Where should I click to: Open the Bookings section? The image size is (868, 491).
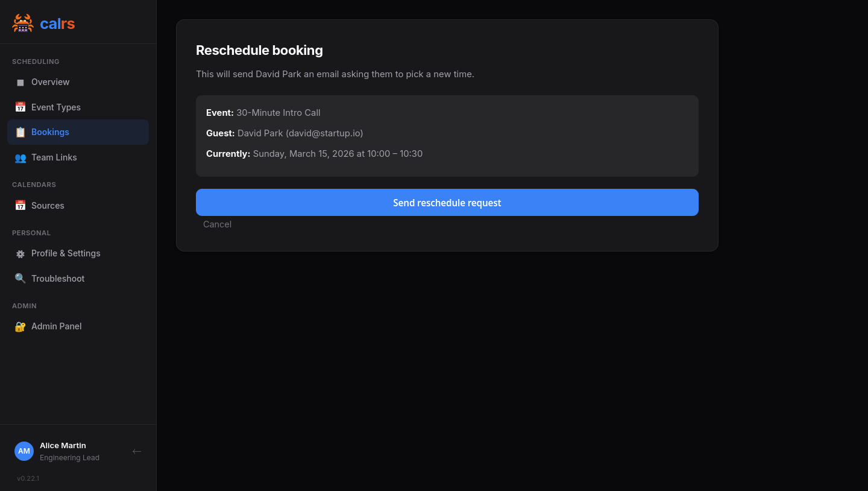50,131
